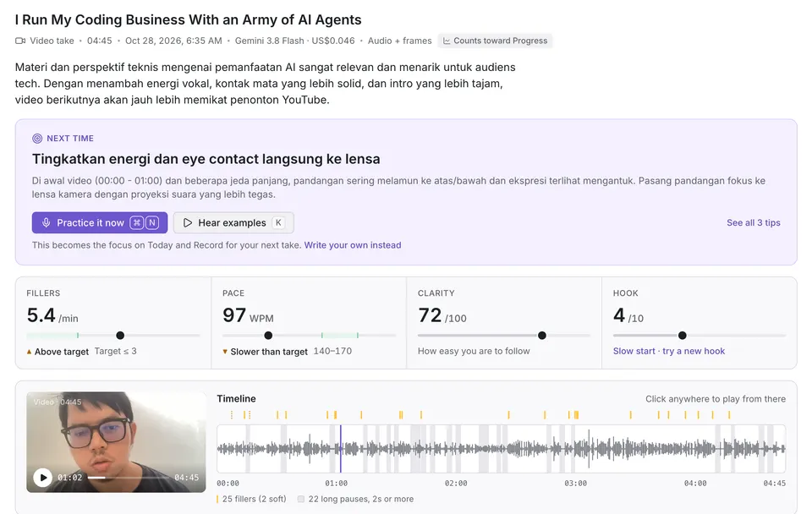812x514 pixels.
Task: Click the waveform near the 02:00 mark
Action: coord(456,449)
